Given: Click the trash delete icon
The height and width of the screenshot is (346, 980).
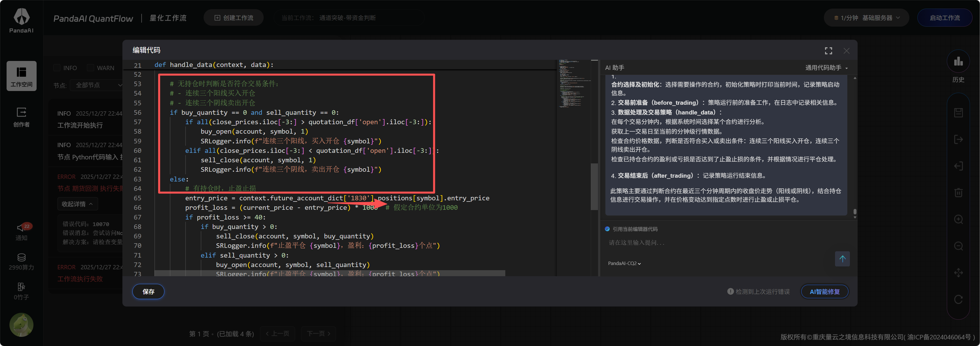Looking at the screenshot, I should click(x=958, y=193).
